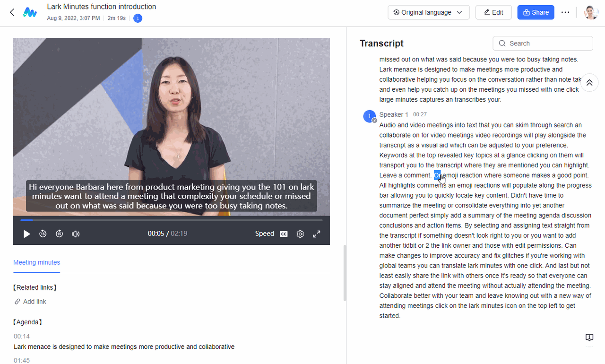Click Add link under Related links
605x364 pixels.
point(30,302)
